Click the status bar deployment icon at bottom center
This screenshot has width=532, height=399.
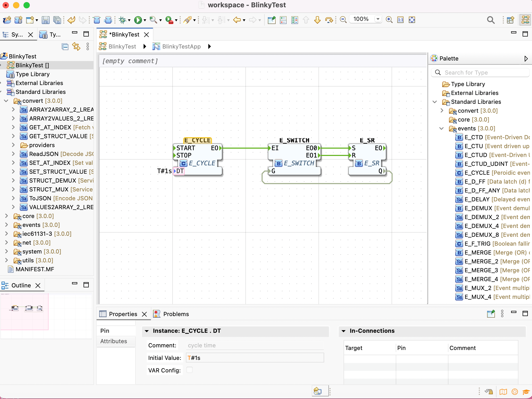[318, 391]
